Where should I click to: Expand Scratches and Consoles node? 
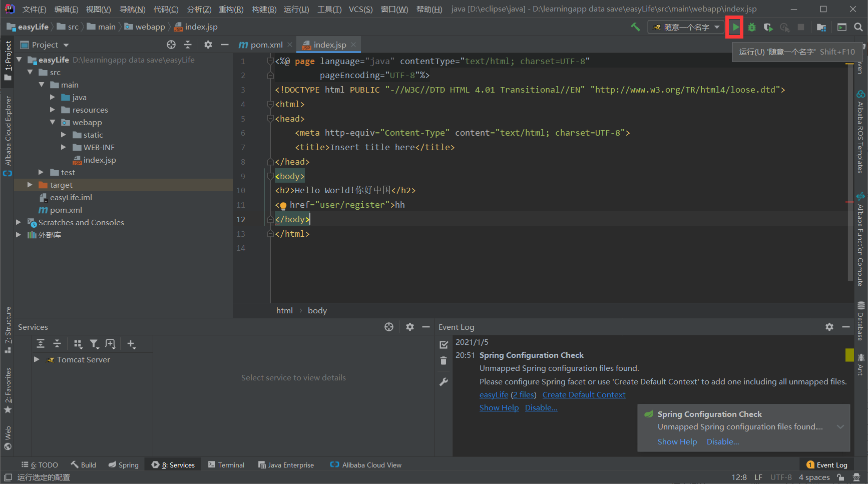coord(19,222)
